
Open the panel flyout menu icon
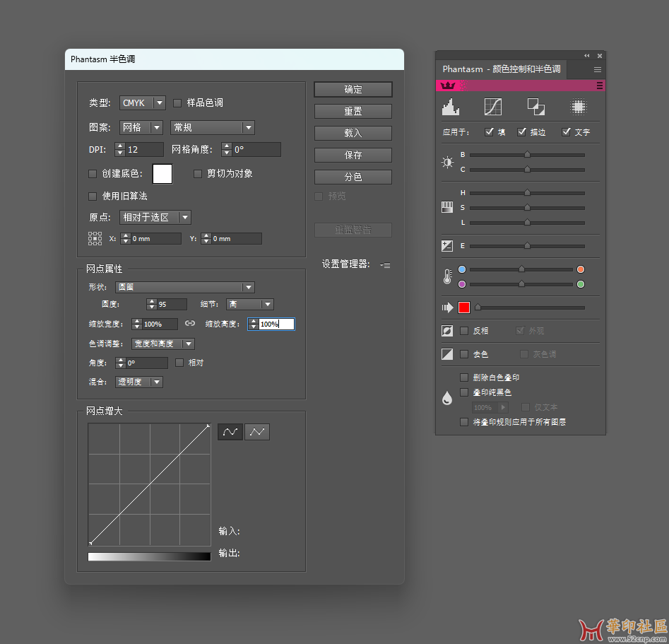coord(598,69)
